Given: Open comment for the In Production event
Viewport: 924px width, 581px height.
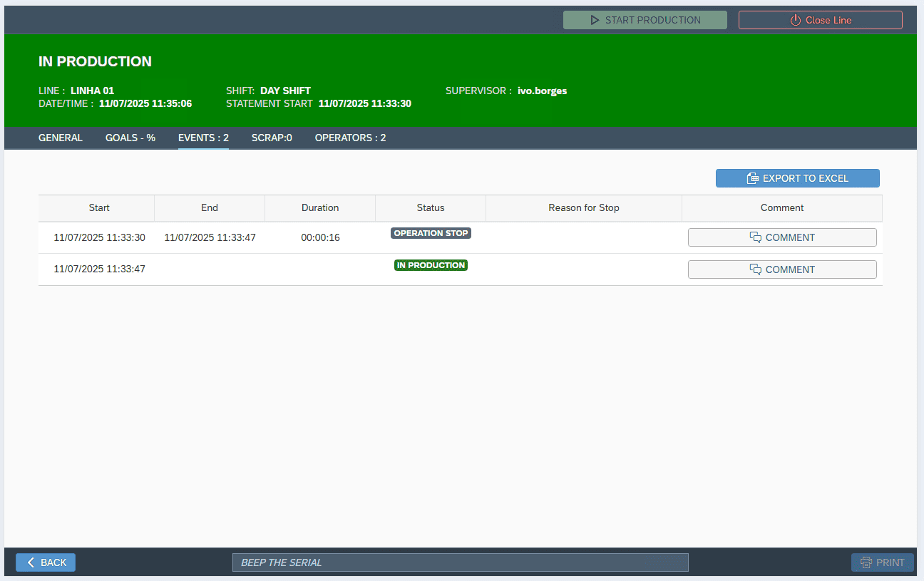Looking at the screenshot, I should tap(782, 269).
